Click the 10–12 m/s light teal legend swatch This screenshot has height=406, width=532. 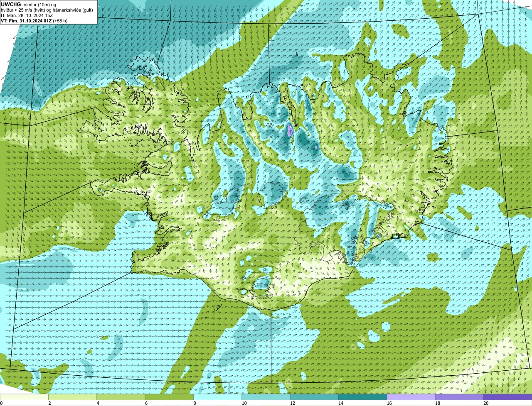266,397
